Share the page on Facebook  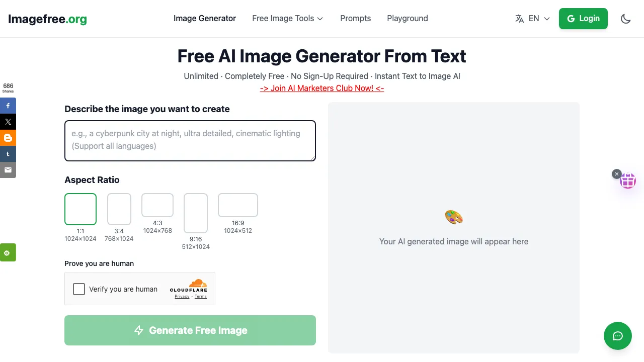(x=8, y=106)
